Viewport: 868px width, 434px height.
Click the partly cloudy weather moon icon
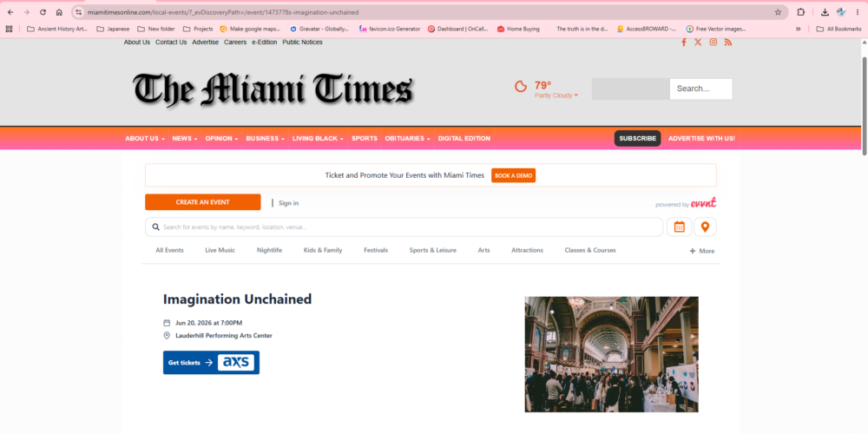click(520, 86)
